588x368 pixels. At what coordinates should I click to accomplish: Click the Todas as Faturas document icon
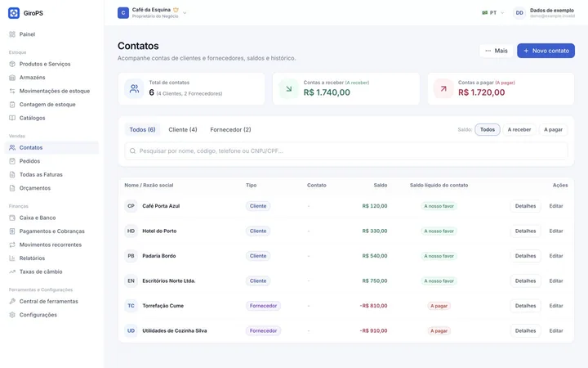(x=12, y=175)
